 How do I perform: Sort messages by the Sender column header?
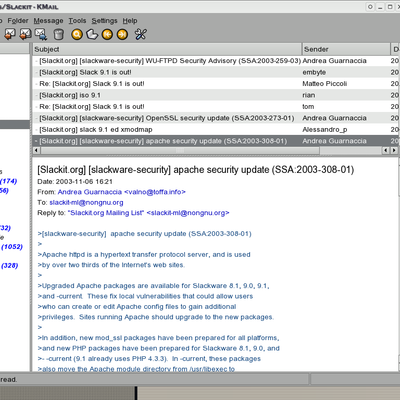(x=346, y=49)
